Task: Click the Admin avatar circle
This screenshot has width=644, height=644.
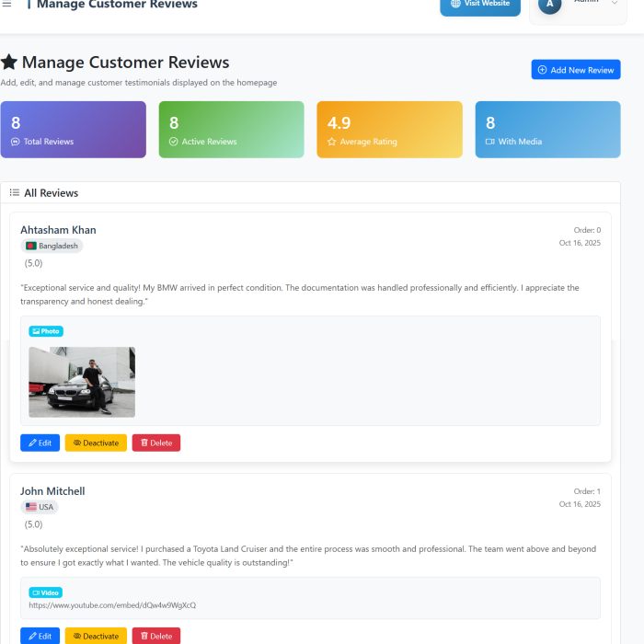Action: tap(549, 5)
